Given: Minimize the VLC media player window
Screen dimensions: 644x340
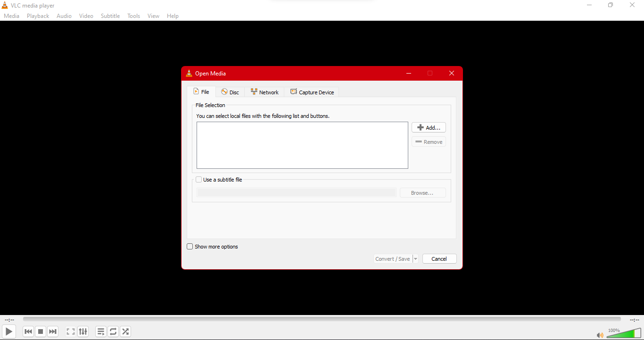Looking at the screenshot, I should pos(589,5).
